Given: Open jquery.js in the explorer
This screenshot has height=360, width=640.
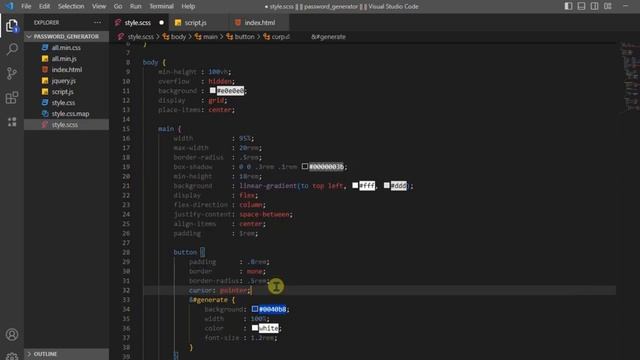Looking at the screenshot, I should point(66,81).
